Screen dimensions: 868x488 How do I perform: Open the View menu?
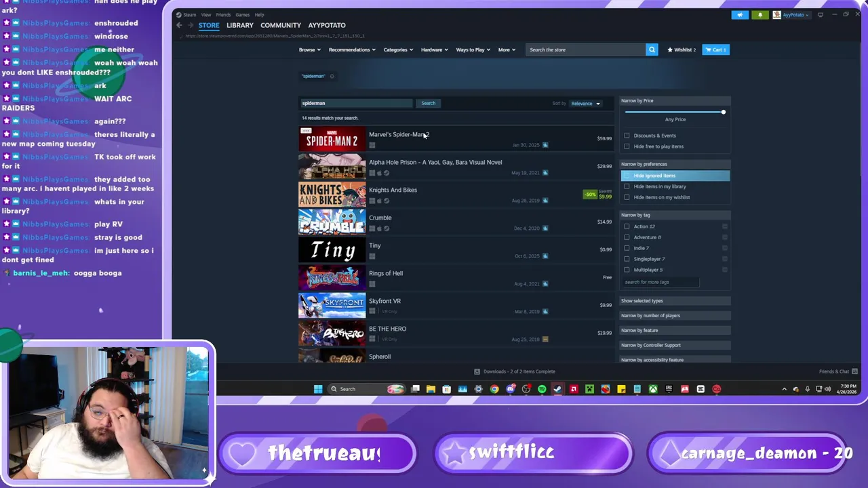(x=206, y=15)
